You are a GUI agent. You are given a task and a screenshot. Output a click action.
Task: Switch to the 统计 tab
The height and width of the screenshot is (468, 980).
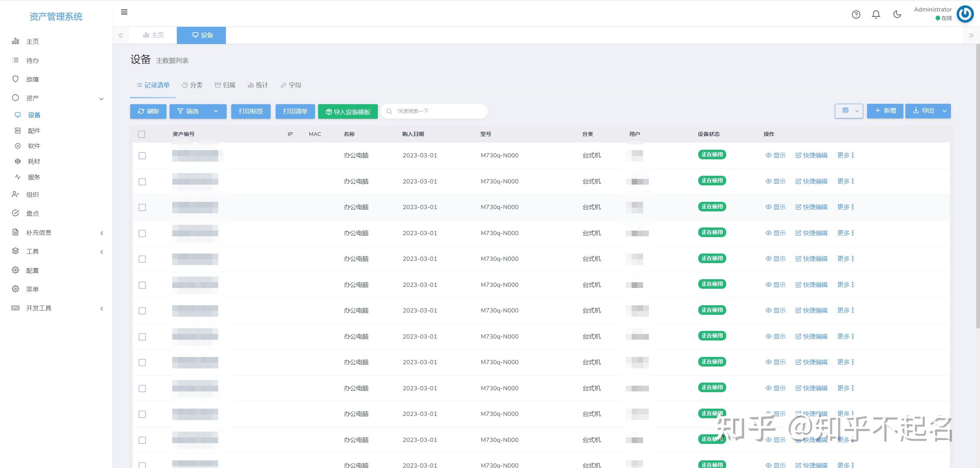click(x=258, y=85)
